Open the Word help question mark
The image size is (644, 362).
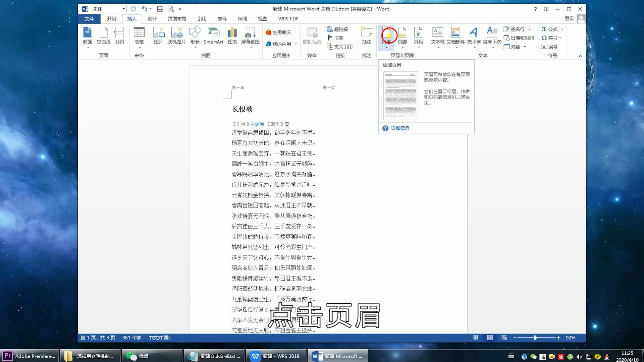click(535, 9)
